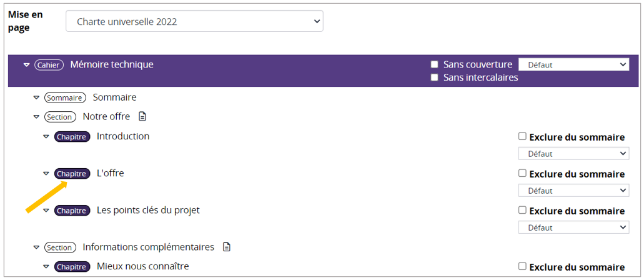Click the document icon next to Notre offre

point(142,117)
